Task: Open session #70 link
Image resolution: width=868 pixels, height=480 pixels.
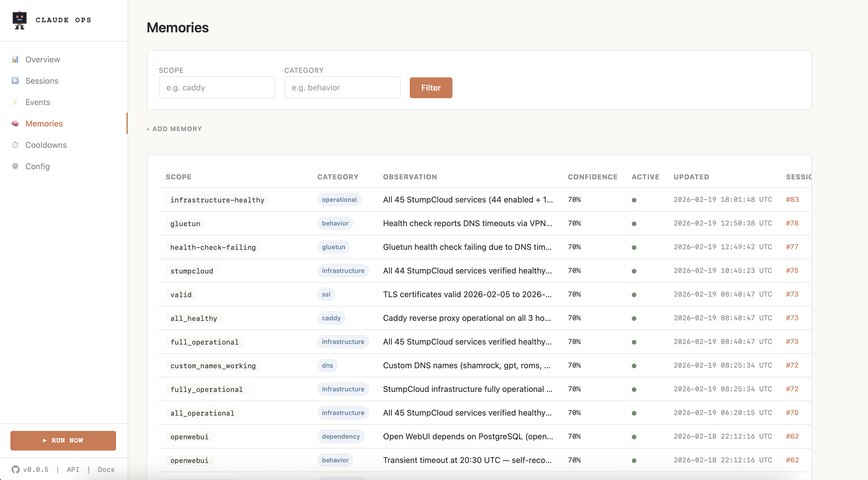Action: 792,413
